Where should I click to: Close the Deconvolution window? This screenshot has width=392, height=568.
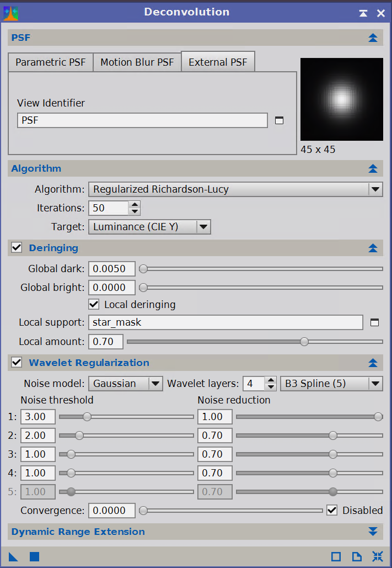point(381,13)
